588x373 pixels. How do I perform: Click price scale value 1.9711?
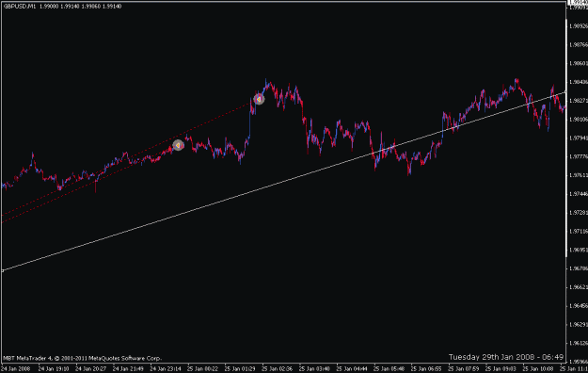pyautogui.click(x=579, y=231)
